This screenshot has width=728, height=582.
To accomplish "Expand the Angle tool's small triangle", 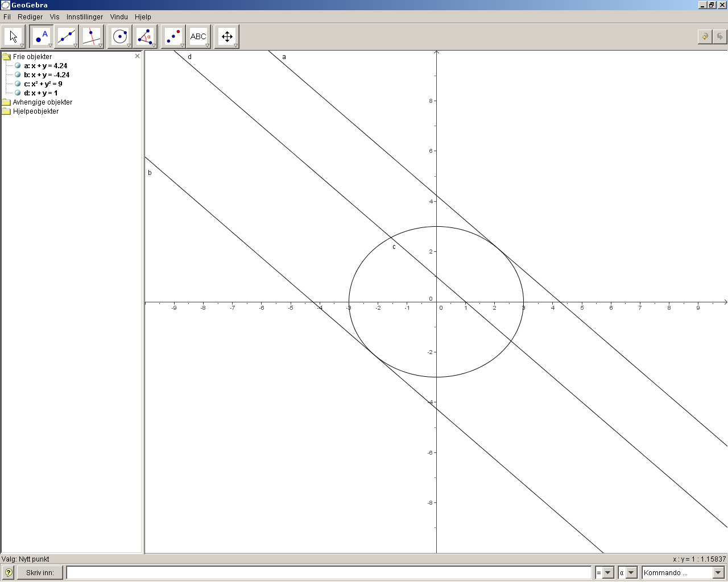I will click(154, 45).
